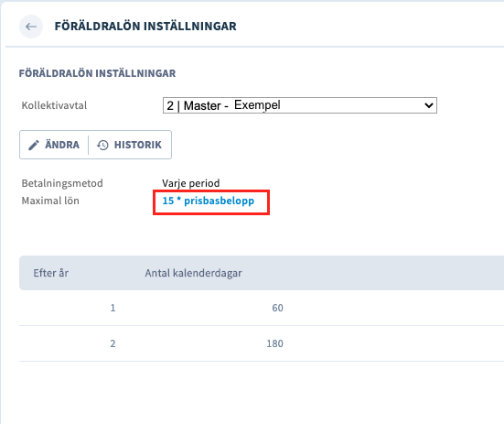Click the Efter år value 1

113,308
